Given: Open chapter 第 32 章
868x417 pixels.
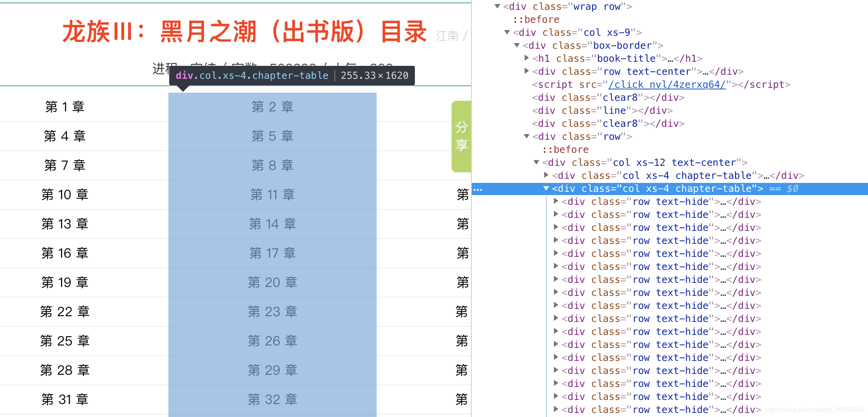Looking at the screenshot, I should tap(273, 400).
